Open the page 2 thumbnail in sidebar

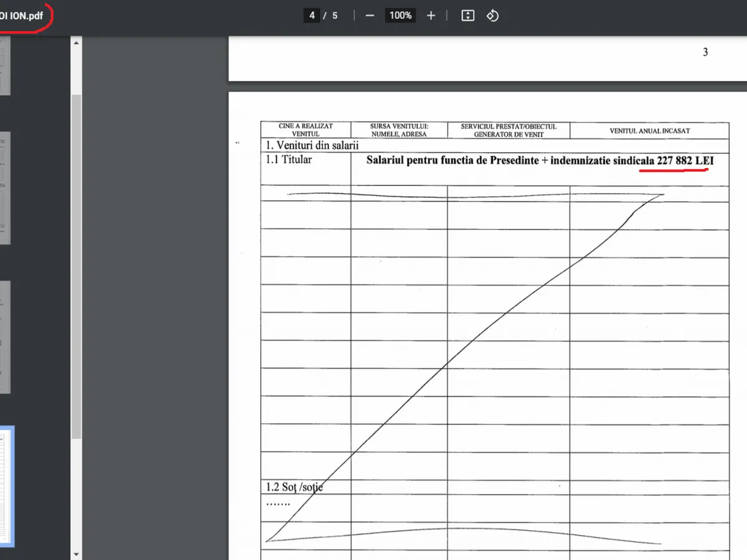coord(5,187)
